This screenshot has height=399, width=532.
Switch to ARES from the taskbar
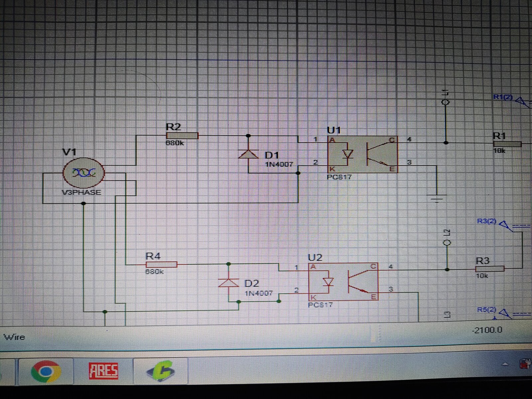[103, 371]
